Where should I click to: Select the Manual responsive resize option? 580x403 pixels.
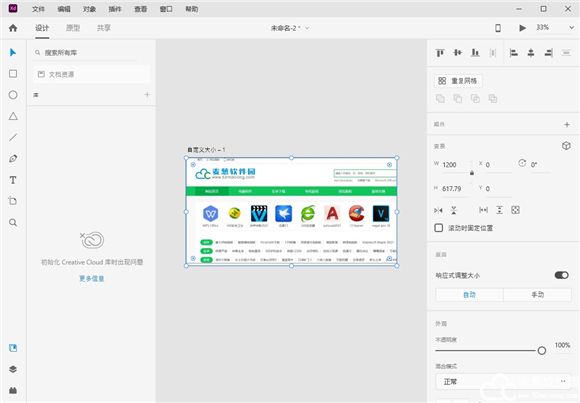click(537, 295)
